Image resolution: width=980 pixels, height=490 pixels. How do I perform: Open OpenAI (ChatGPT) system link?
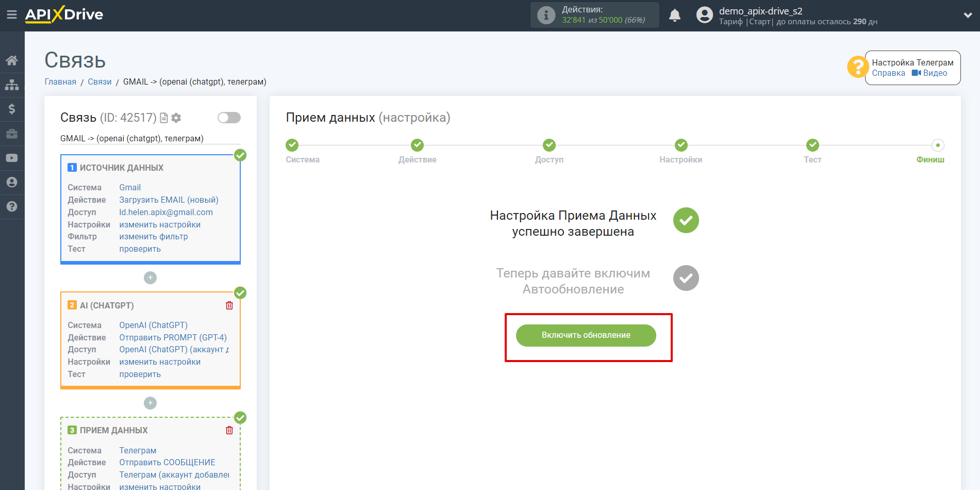(153, 325)
